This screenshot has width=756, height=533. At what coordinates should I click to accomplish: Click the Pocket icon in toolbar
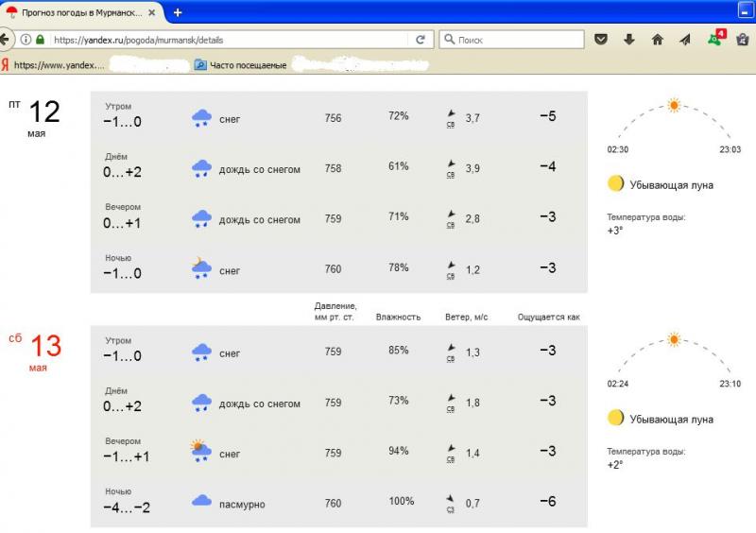pyautogui.click(x=600, y=40)
